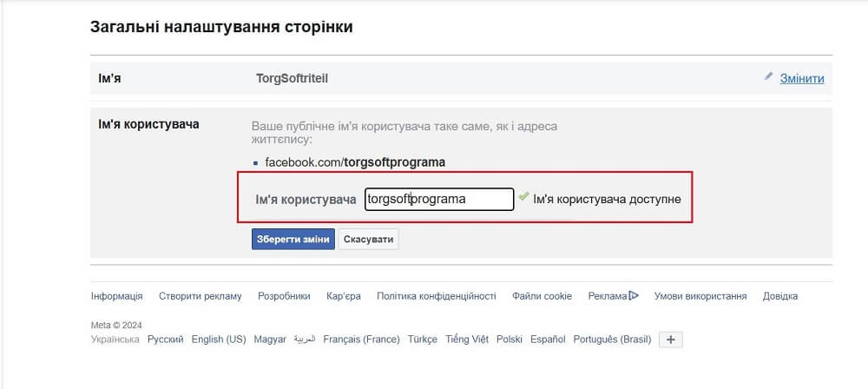Open Політика конфіденційності link

437,296
